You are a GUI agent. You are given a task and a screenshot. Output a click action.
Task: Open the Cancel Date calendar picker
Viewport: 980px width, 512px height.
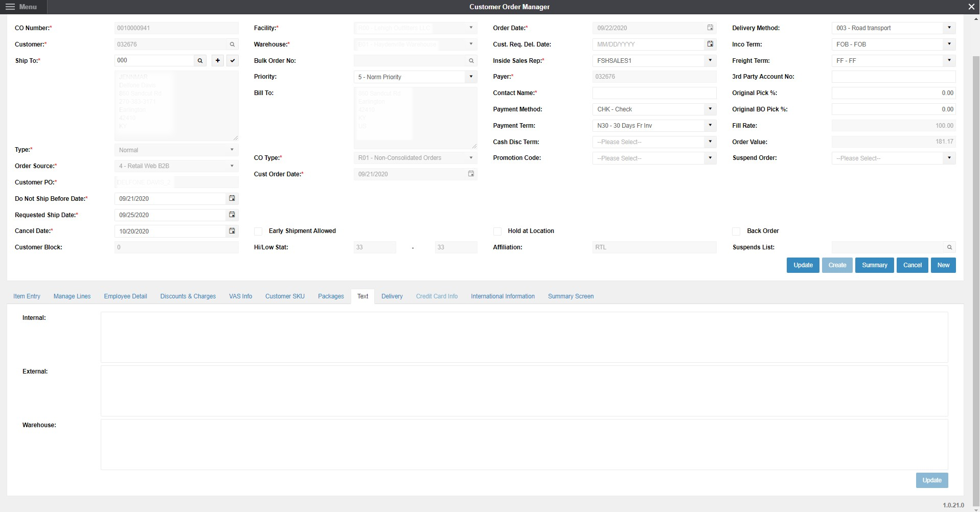click(232, 231)
